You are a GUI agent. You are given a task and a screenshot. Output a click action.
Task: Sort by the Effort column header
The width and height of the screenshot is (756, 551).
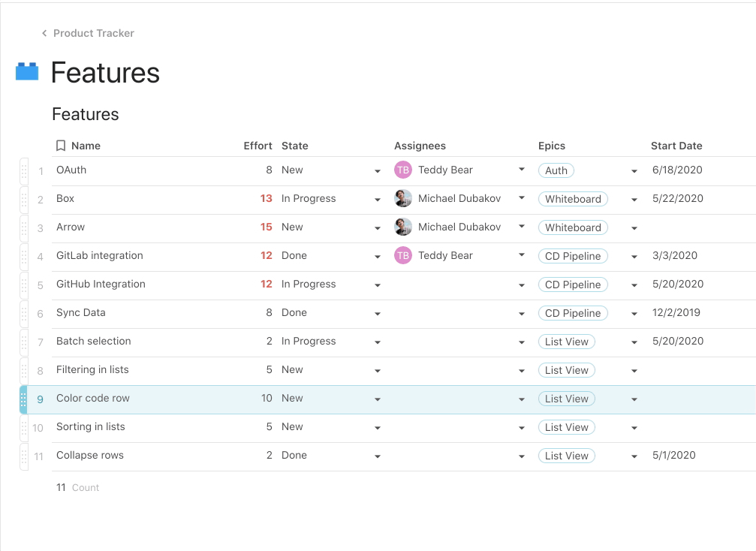click(258, 146)
